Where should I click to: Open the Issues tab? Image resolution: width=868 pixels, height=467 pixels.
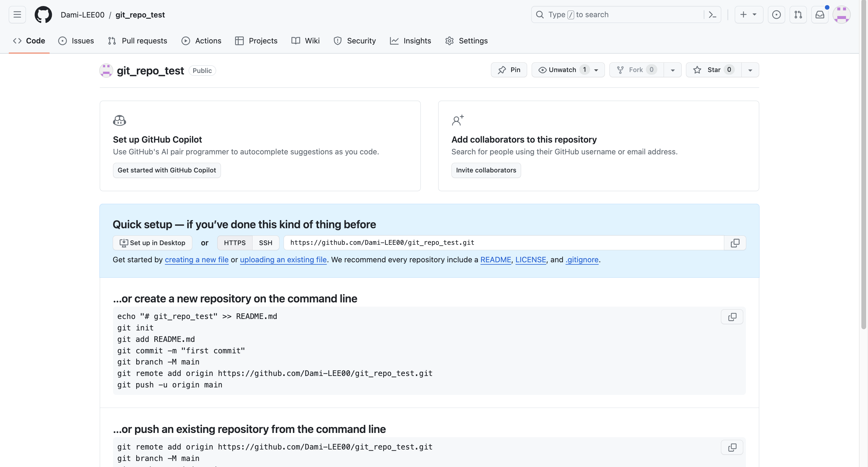76,41
